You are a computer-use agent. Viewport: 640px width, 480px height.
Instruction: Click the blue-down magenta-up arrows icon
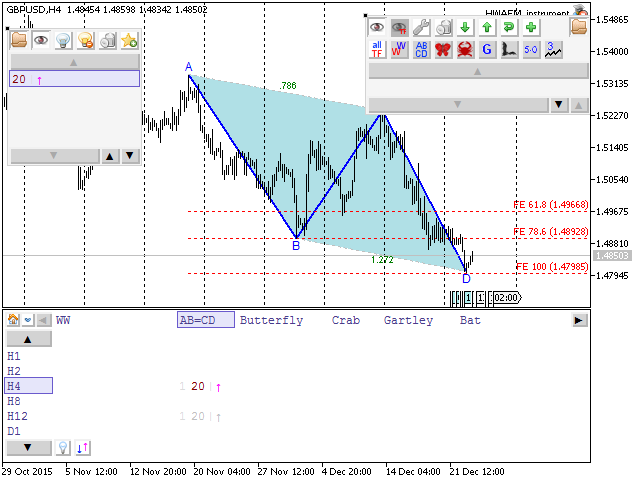83,448
